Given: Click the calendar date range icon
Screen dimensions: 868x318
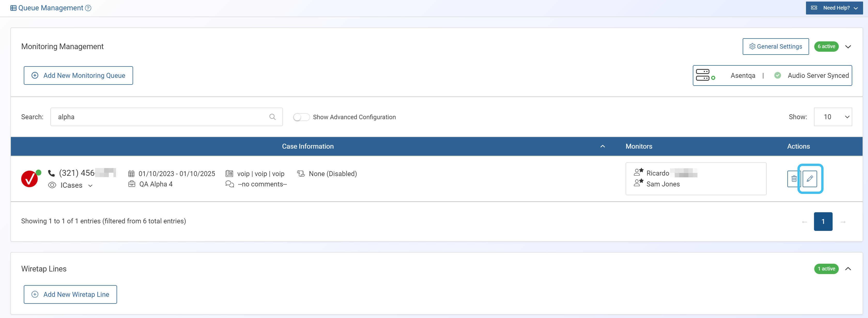Looking at the screenshot, I should click(132, 174).
